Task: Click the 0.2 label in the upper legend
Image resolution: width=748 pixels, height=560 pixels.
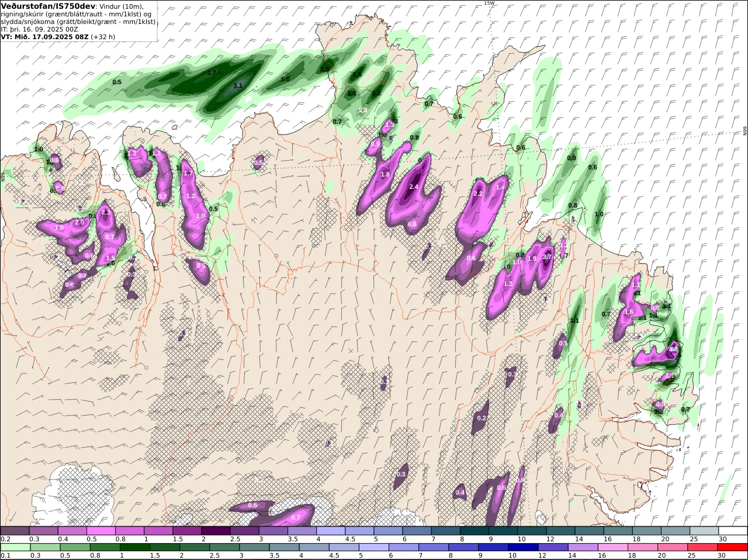Action: coord(5,539)
